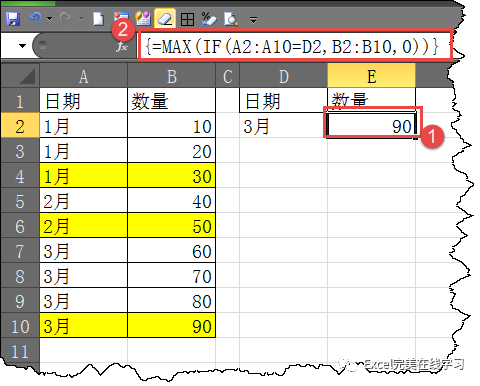
Task: Click the borders grid icon
Action: click(x=187, y=20)
